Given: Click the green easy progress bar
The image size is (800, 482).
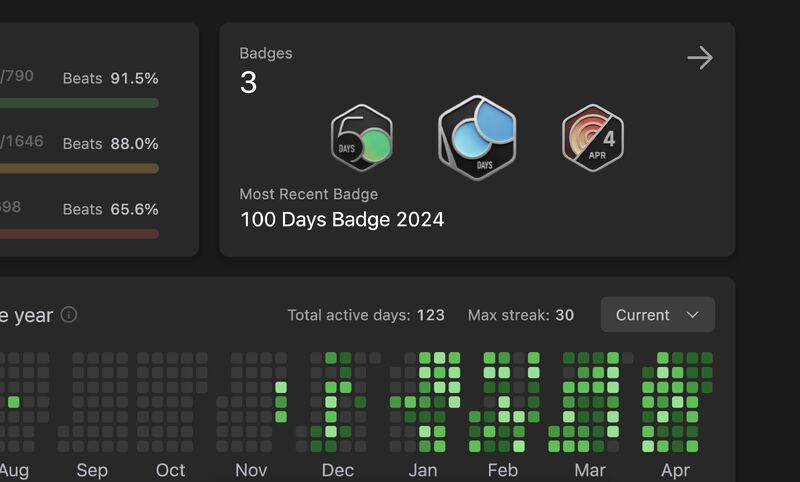Looking at the screenshot, I should (79, 103).
